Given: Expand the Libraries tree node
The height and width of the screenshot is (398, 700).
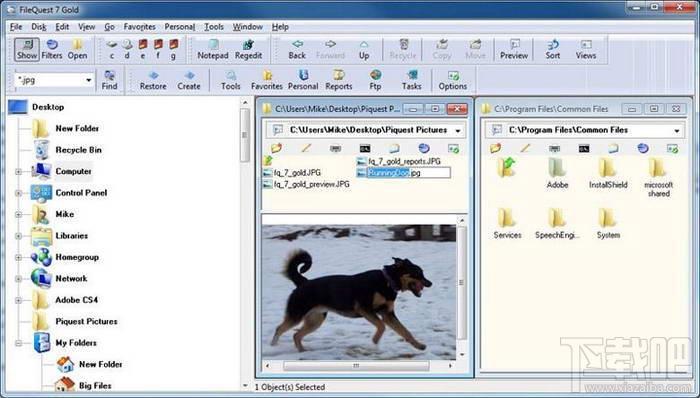Looking at the screenshot, I should (x=18, y=236).
